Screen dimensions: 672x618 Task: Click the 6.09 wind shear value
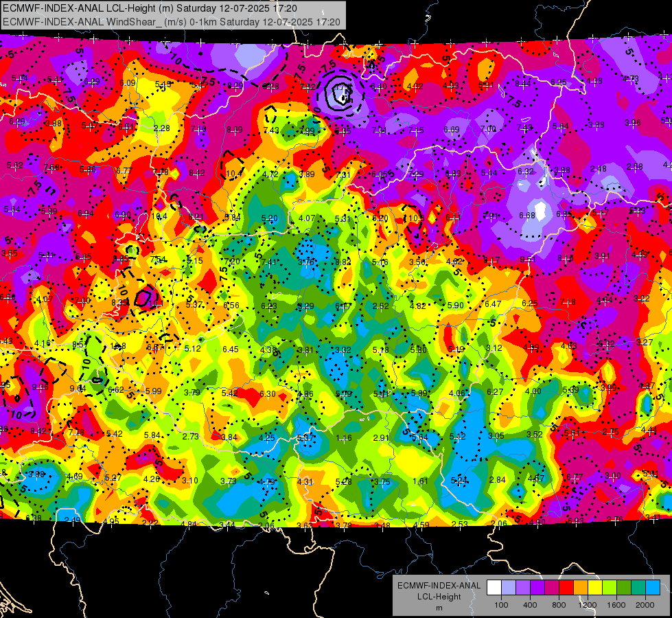(x=128, y=83)
